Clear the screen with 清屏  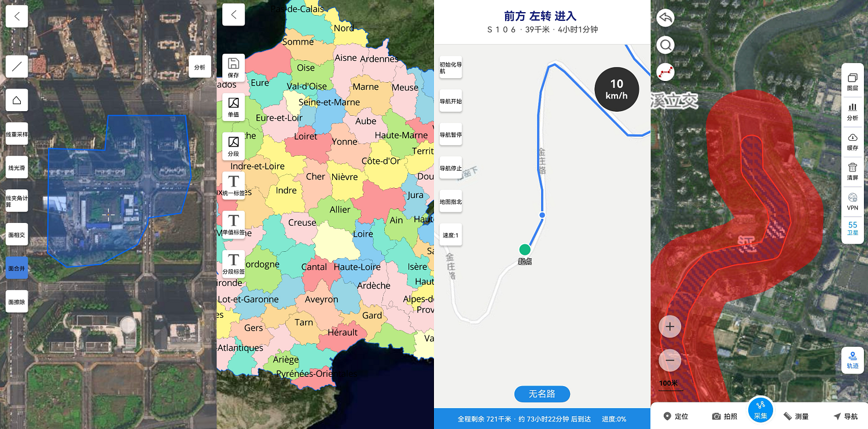(852, 172)
